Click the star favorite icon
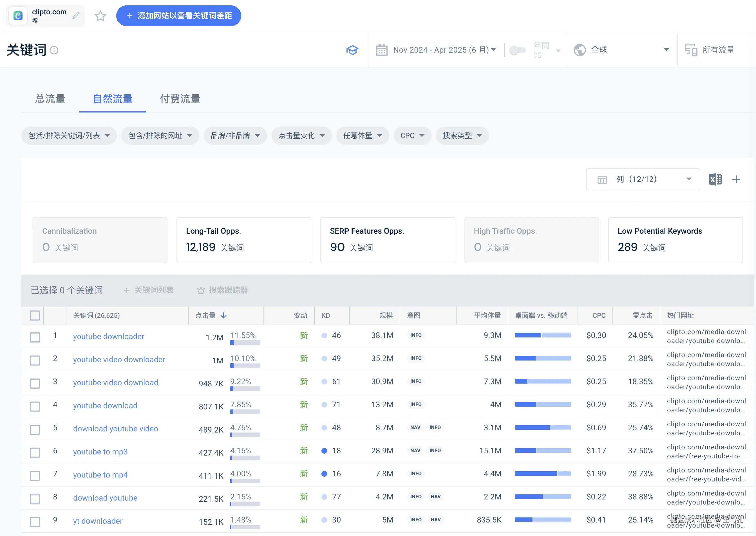 [x=100, y=16]
